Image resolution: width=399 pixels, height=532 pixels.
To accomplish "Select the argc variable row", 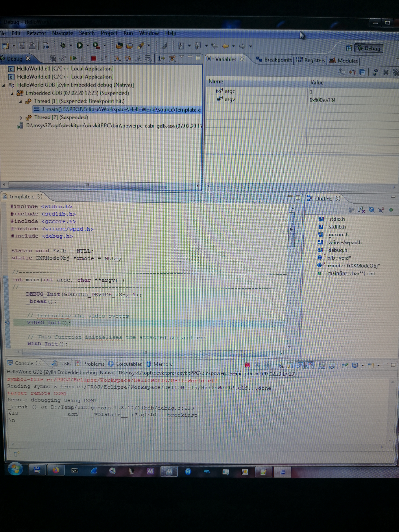I will coord(302,91).
